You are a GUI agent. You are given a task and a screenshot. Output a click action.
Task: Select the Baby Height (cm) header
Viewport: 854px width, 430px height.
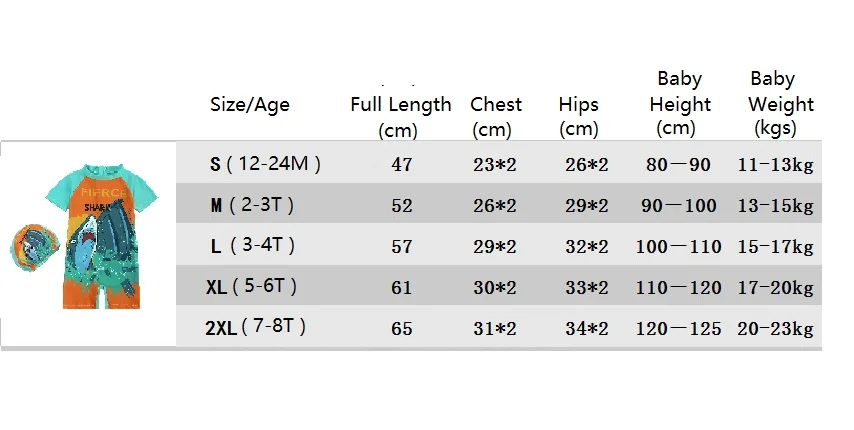coord(680,104)
